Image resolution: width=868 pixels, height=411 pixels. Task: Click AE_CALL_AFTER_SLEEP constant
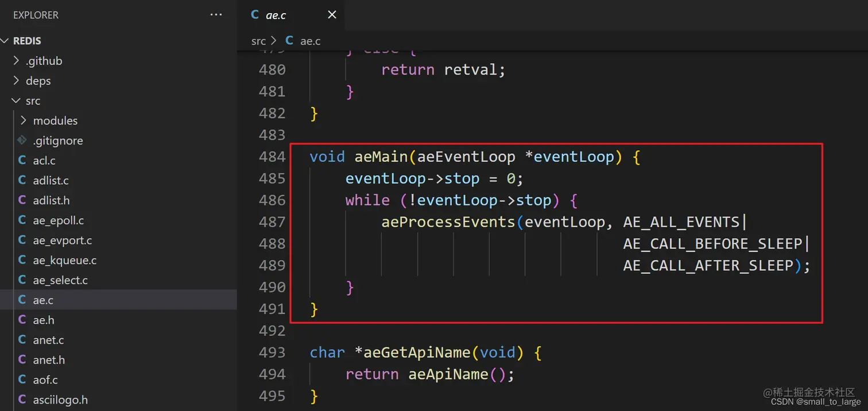708,265
